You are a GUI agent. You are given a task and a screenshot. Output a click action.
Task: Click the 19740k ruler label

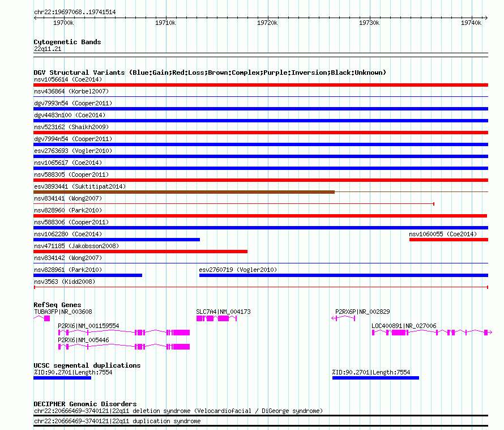(x=471, y=23)
